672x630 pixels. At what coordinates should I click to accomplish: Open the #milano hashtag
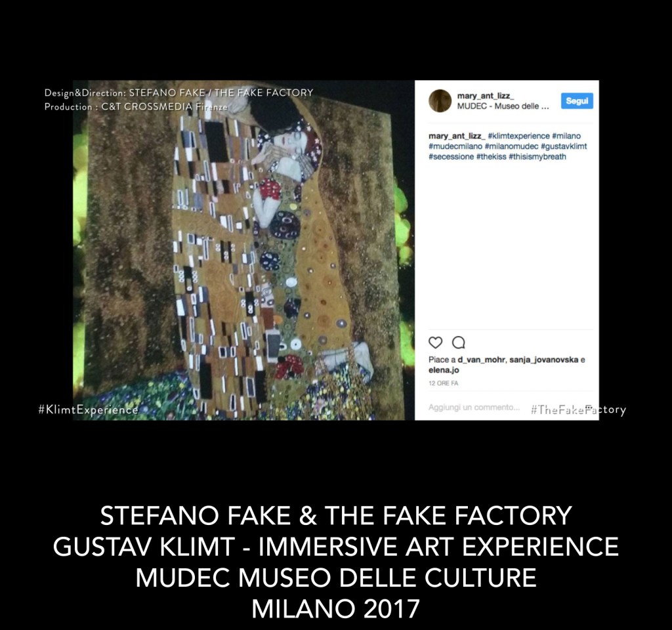(x=566, y=136)
